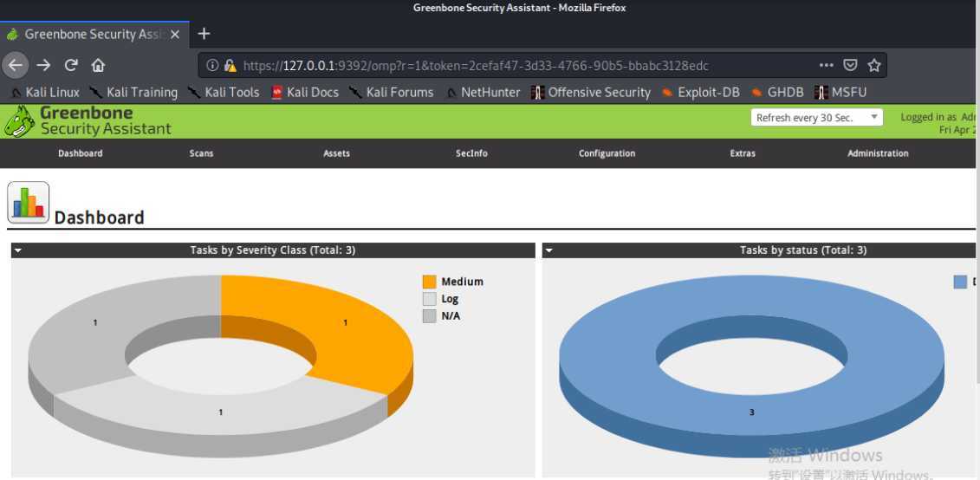Open the Refresh every 30 Sec. dropdown
The width and height of the screenshot is (980, 480).
(x=817, y=118)
